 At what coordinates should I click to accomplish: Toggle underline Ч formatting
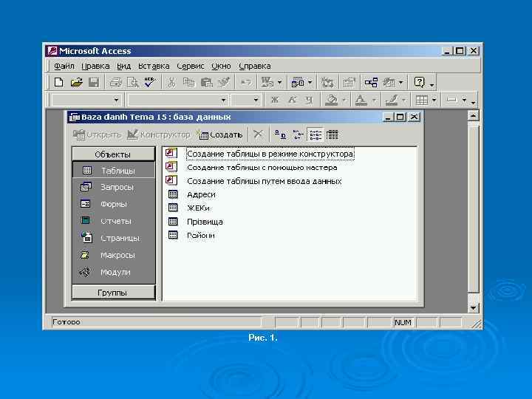coord(309,100)
